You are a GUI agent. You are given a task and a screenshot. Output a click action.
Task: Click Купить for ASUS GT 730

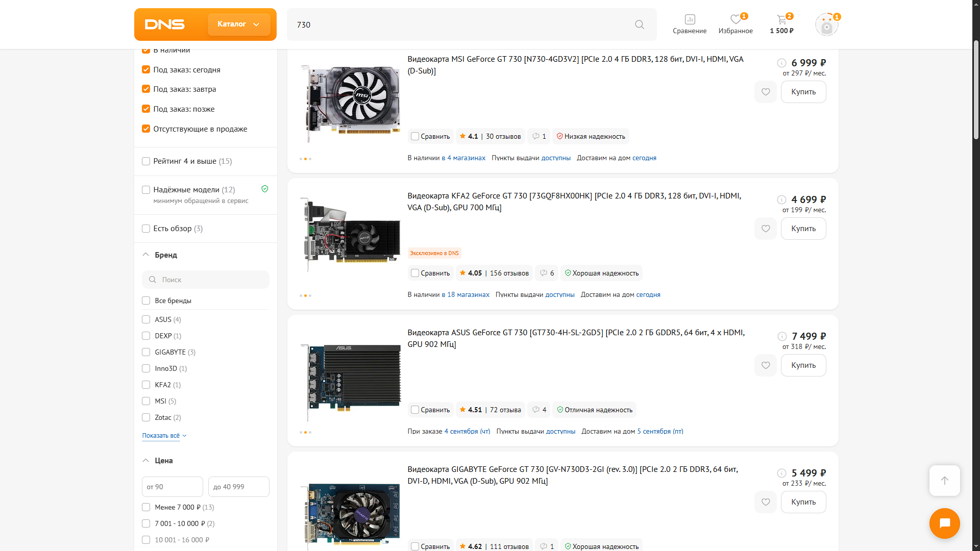803,365
